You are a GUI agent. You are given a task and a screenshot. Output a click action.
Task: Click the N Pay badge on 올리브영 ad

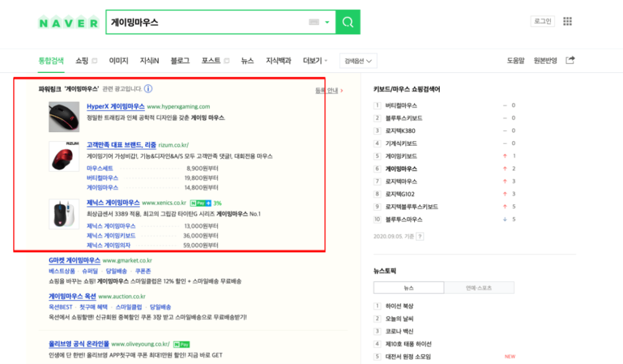point(181,344)
